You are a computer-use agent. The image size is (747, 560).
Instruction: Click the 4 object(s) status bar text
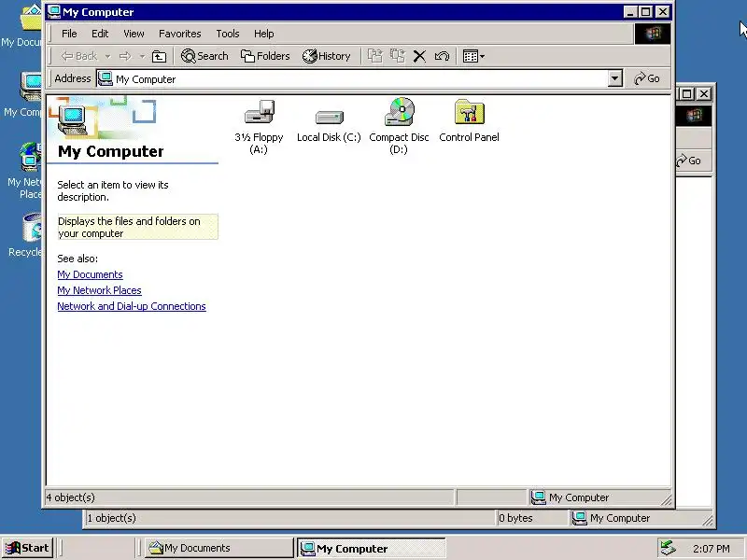point(71,497)
